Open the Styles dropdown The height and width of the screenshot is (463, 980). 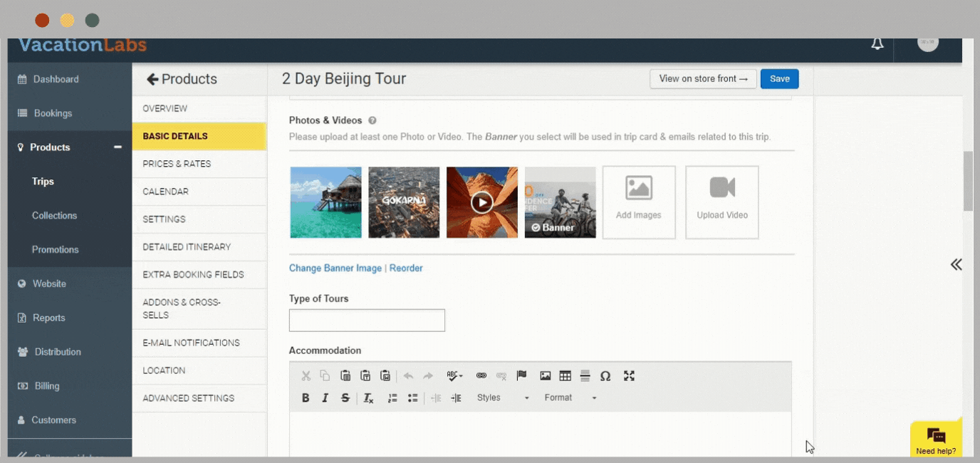[503, 398]
